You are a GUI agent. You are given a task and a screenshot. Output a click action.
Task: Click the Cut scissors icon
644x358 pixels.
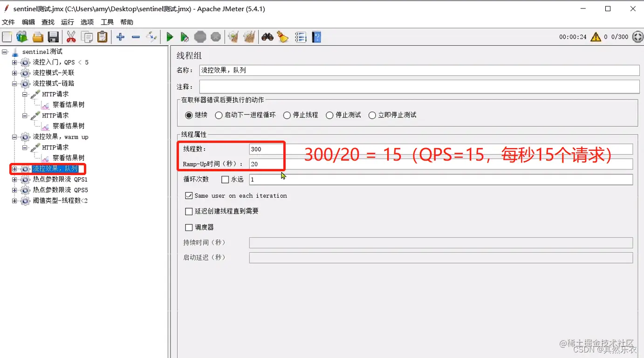71,37
